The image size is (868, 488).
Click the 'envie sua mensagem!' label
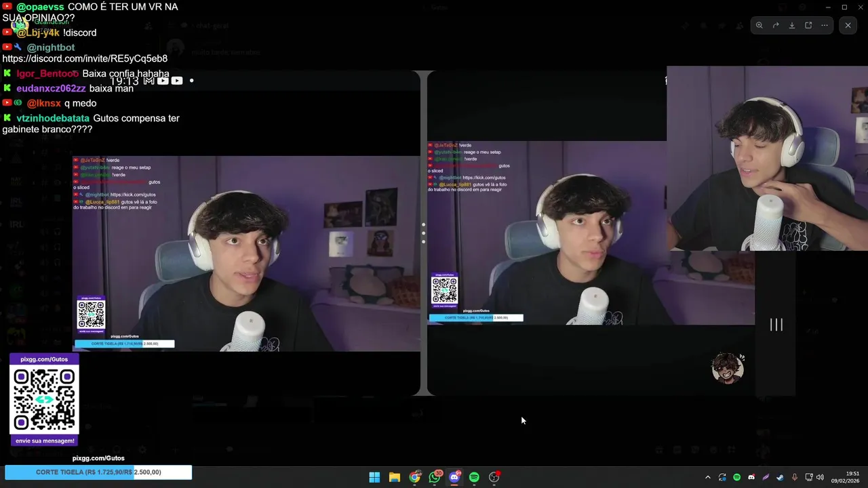[x=45, y=441]
